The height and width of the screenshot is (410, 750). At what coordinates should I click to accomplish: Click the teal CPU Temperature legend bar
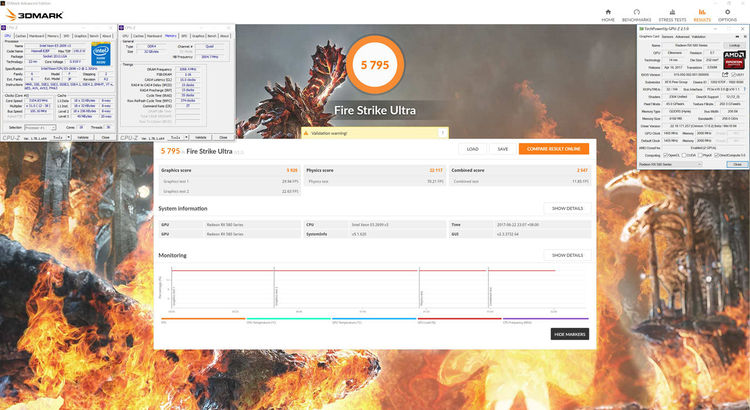click(x=288, y=319)
